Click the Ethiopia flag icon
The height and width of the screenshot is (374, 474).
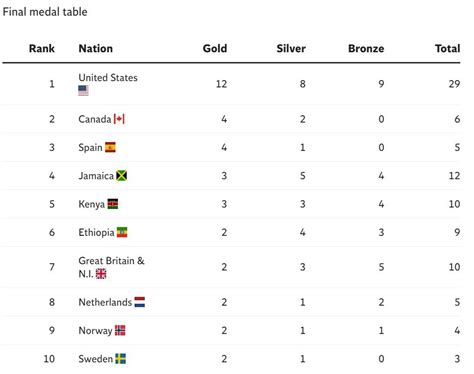pyautogui.click(x=122, y=232)
